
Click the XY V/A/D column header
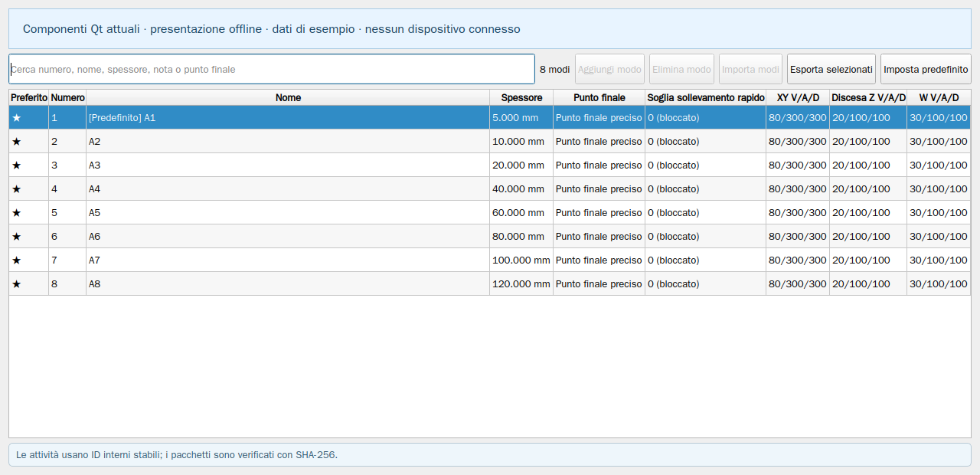click(x=798, y=97)
